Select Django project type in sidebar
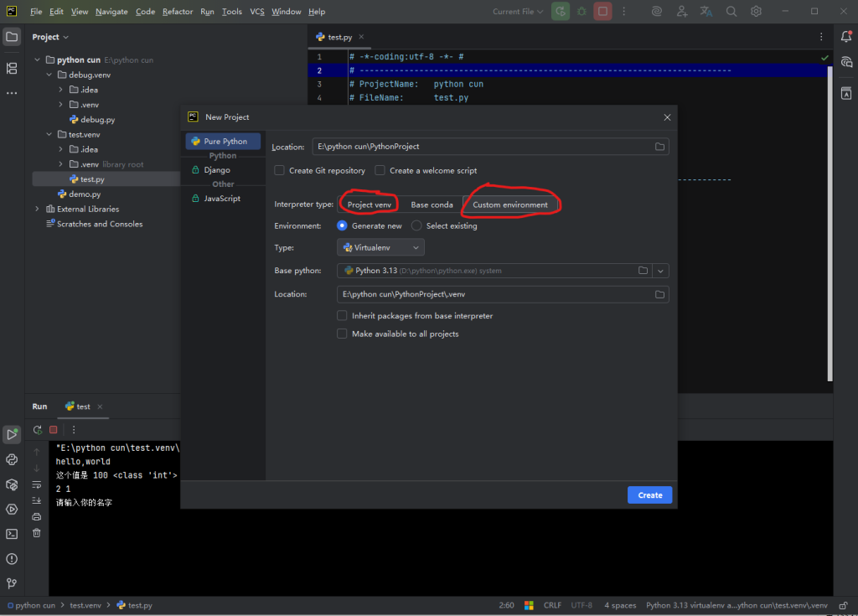This screenshot has width=858, height=616. point(217,170)
